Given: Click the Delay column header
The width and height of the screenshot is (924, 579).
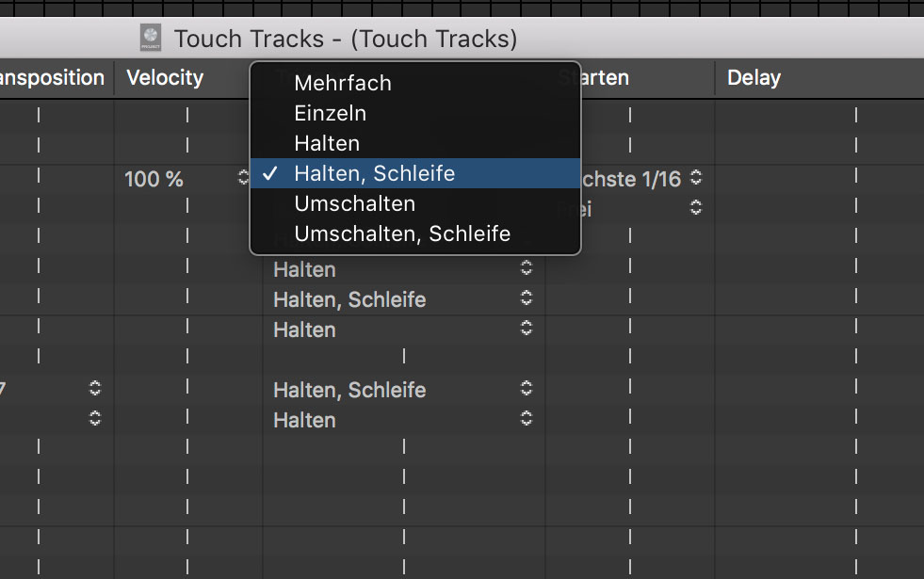Looking at the screenshot, I should [754, 78].
